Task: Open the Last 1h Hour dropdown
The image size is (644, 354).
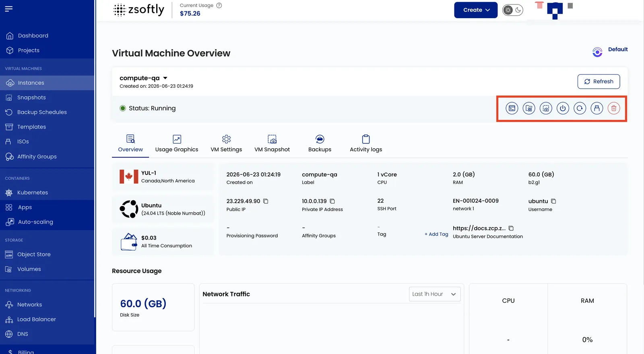Action: point(435,294)
